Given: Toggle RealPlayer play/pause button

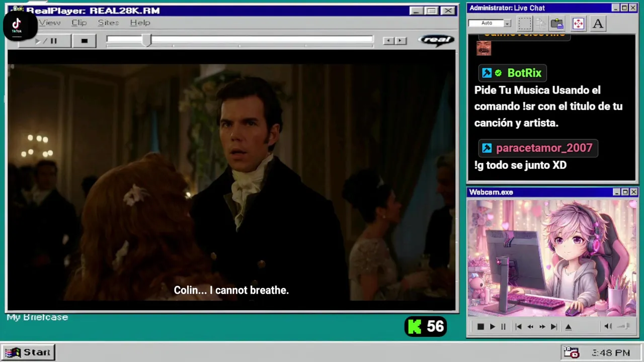Looking at the screenshot, I should [x=45, y=41].
